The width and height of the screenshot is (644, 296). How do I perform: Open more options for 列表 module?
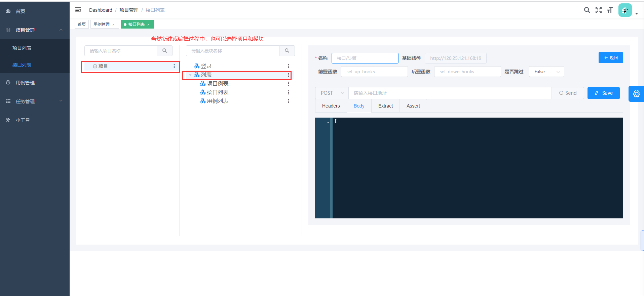(x=289, y=75)
